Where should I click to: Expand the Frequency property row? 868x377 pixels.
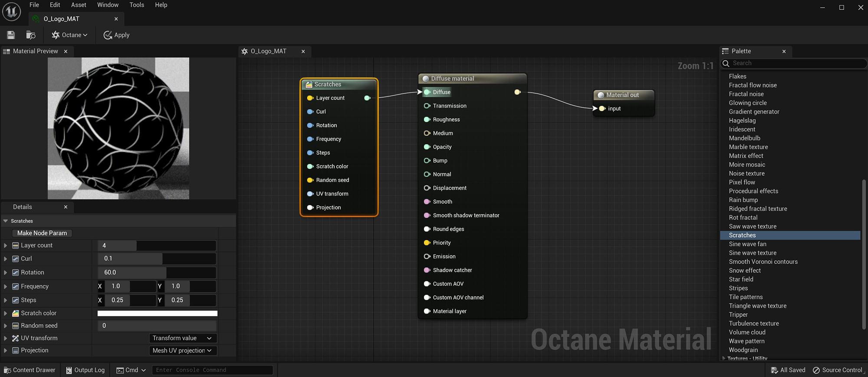point(5,286)
